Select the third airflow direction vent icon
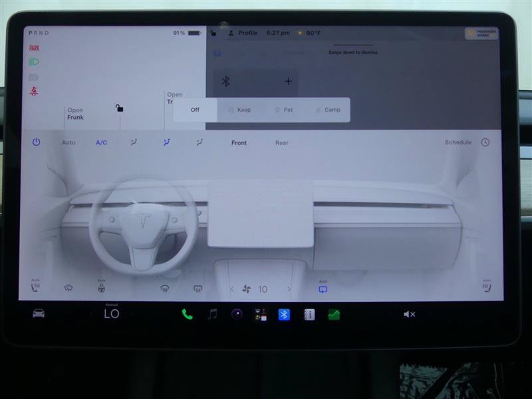532x399 pixels. point(199,142)
